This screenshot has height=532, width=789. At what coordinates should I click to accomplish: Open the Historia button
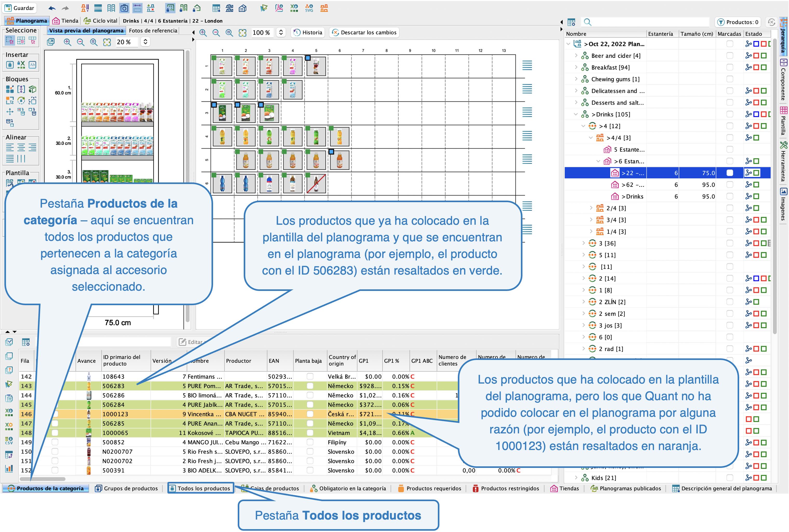[308, 33]
